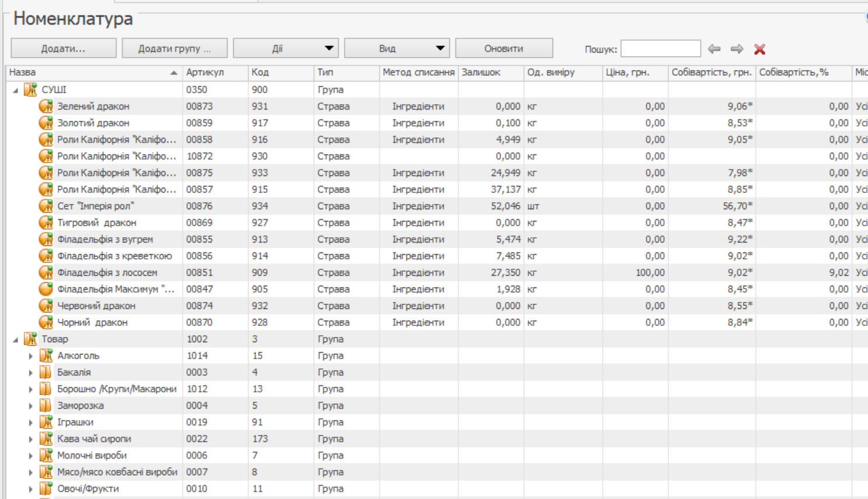This screenshot has width=868, height=499.
Task: Click into the Пошук search field
Action: pos(660,49)
